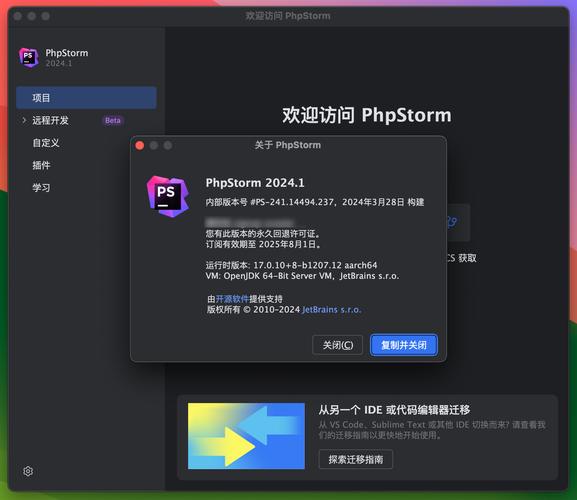Image resolution: width=577 pixels, height=500 pixels.
Task: Open the JetBrains s.r.o. copyright link
Action: (332, 309)
